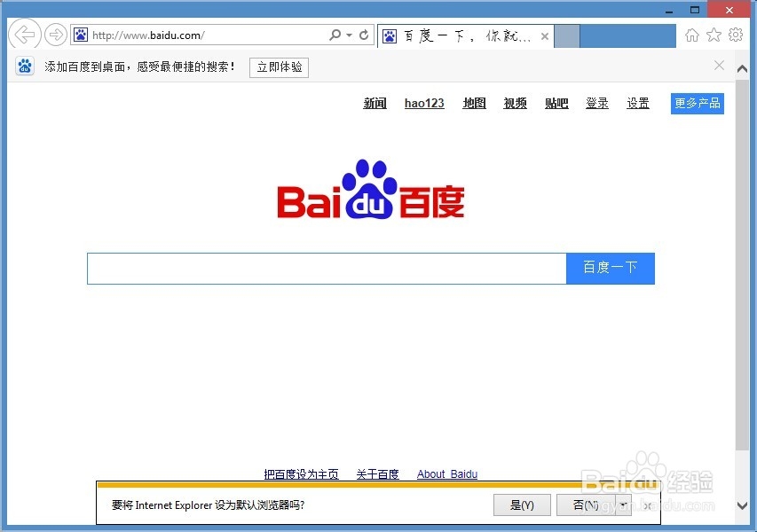Open the Favorites star icon

coord(714,35)
